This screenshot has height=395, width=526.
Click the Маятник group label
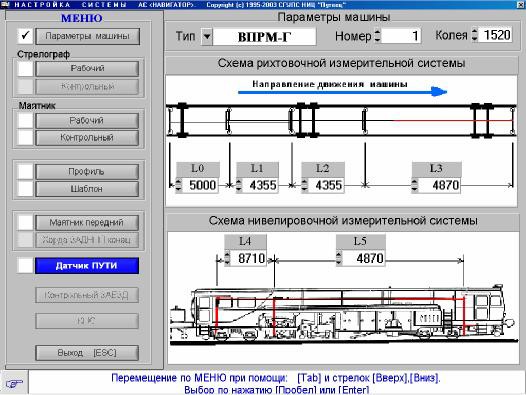coord(37,106)
